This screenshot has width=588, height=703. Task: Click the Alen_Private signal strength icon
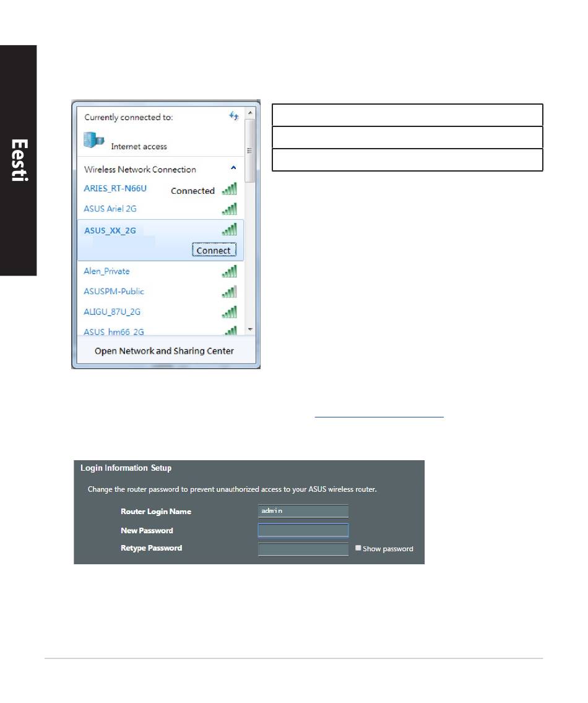pyautogui.click(x=230, y=271)
